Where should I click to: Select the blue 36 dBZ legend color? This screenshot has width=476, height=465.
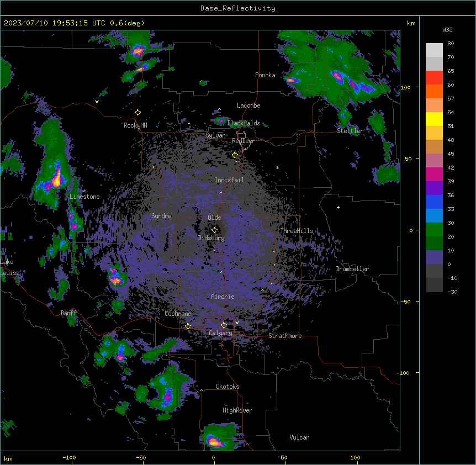(x=434, y=202)
